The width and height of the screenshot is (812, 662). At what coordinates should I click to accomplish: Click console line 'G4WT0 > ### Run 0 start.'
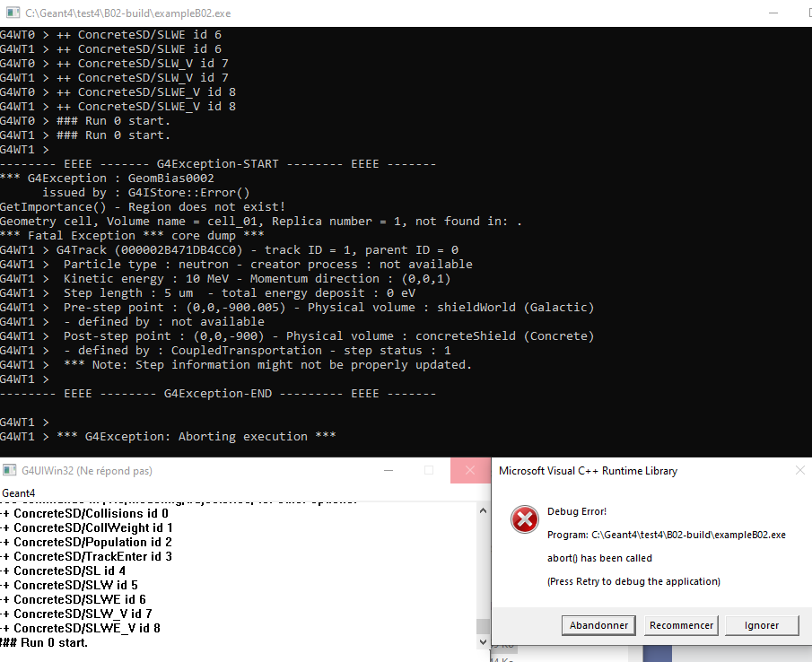pos(85,120)
